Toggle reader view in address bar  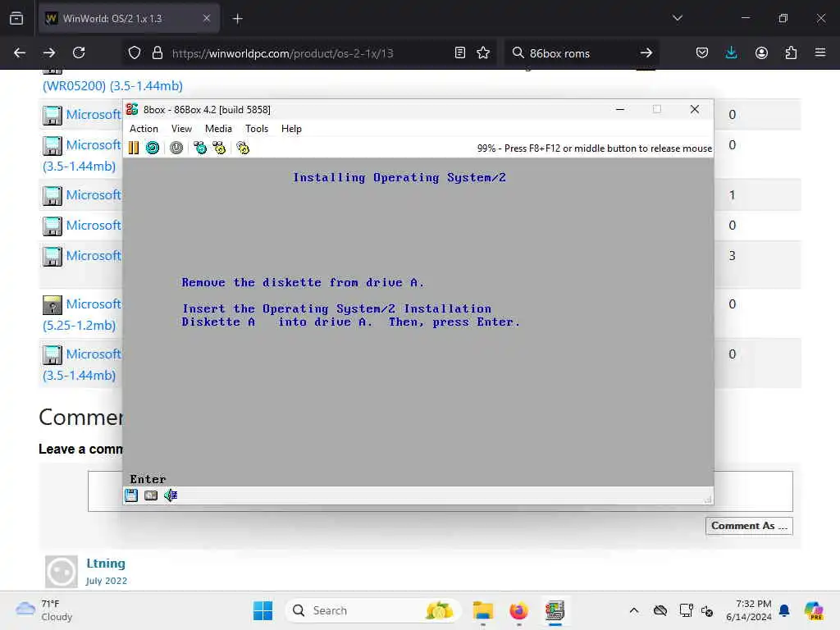coord(460,53)
